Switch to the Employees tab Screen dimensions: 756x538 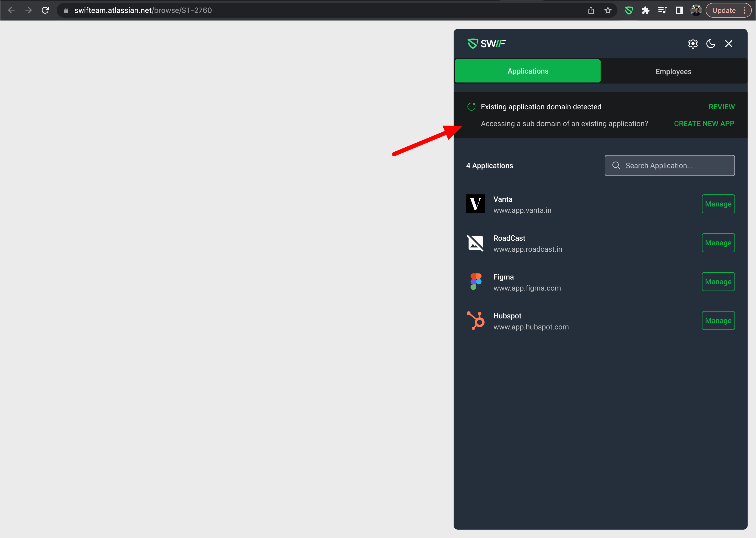pyautogui.click(x=673, y=71)
